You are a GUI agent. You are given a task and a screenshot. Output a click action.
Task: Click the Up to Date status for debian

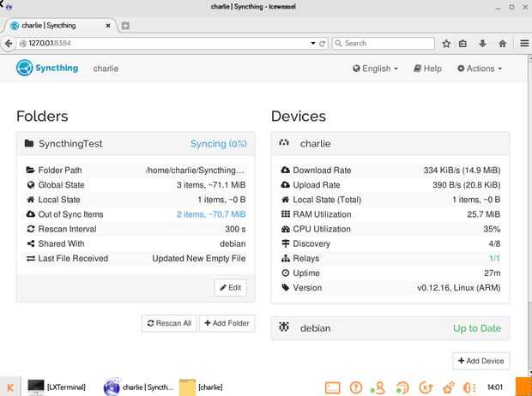[477, 328]
